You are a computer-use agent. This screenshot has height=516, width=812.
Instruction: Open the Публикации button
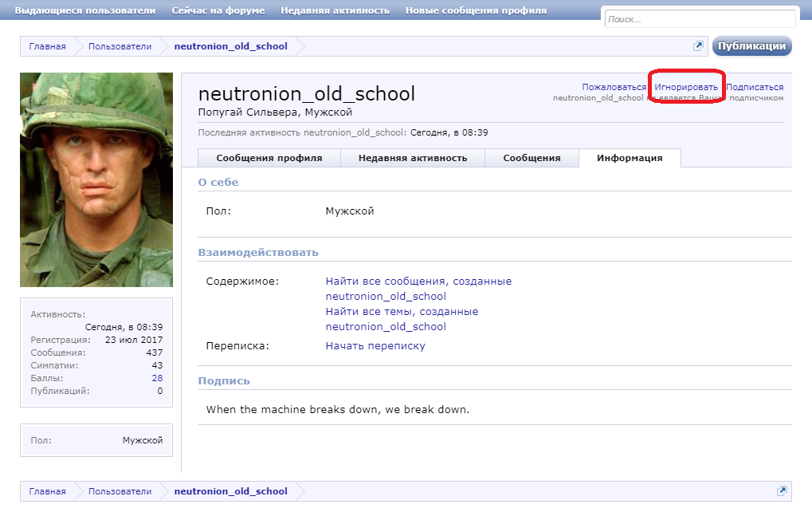pyautogui.click(x=751, y=46)
